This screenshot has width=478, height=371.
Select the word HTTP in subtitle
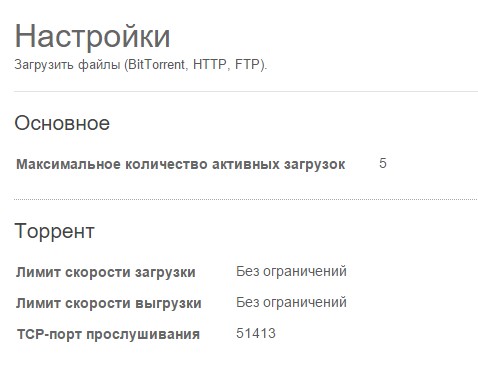tap(210, 64)
